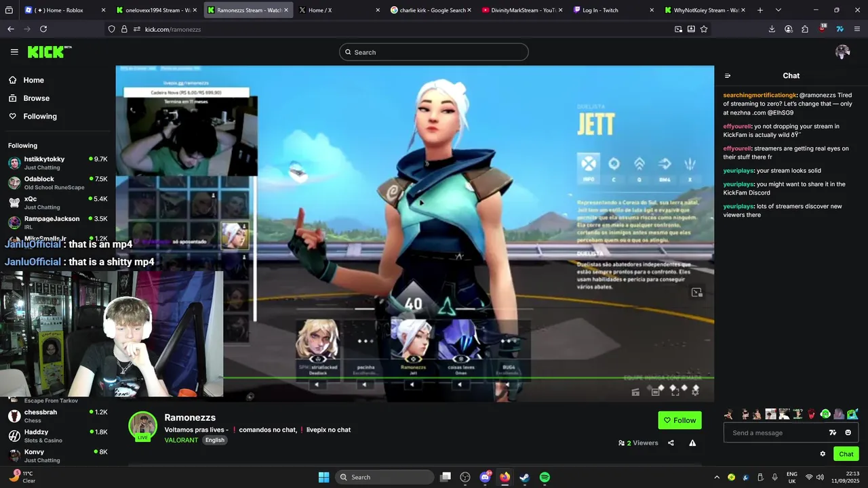Click the uBlock extension icon with badge 18
This screenshot has height=488, width=868.
(823, 28)
